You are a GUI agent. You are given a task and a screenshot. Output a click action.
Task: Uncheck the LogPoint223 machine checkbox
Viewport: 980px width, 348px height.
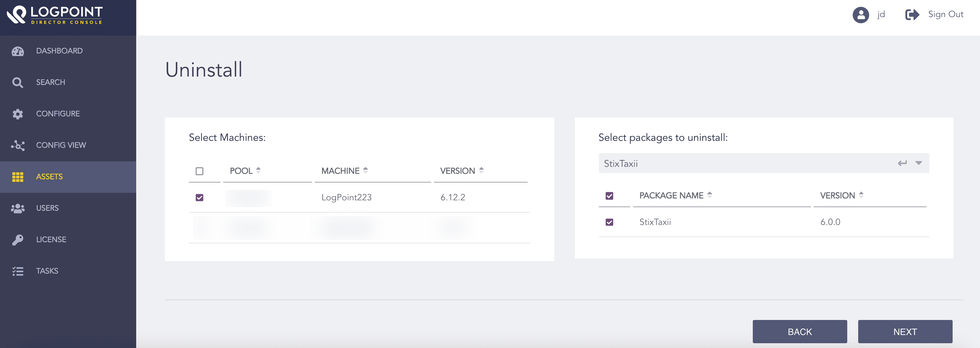[199, 198]
